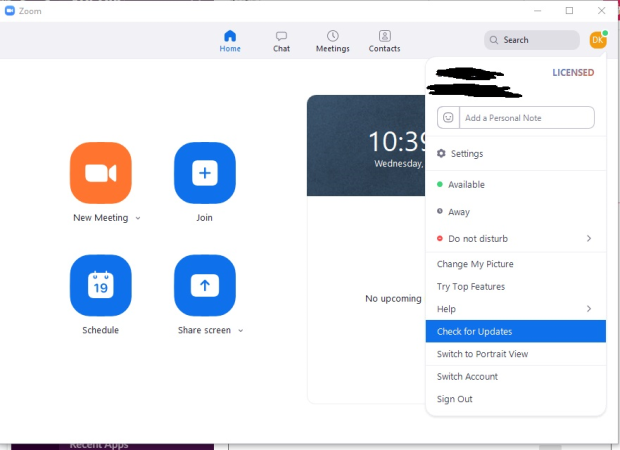Image resolution: width=620 pixels, height=450 pixels.
Task: Select Try Top Features
Action: click(516, 286)
